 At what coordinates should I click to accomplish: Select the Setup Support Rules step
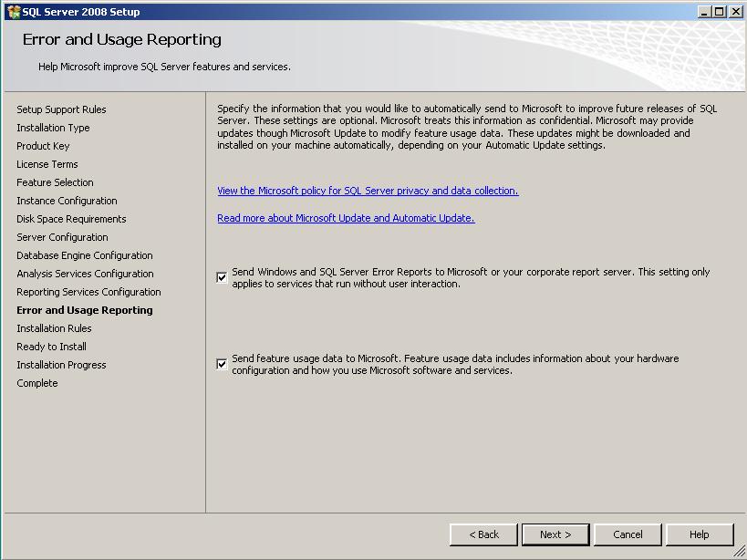(61, 109)
